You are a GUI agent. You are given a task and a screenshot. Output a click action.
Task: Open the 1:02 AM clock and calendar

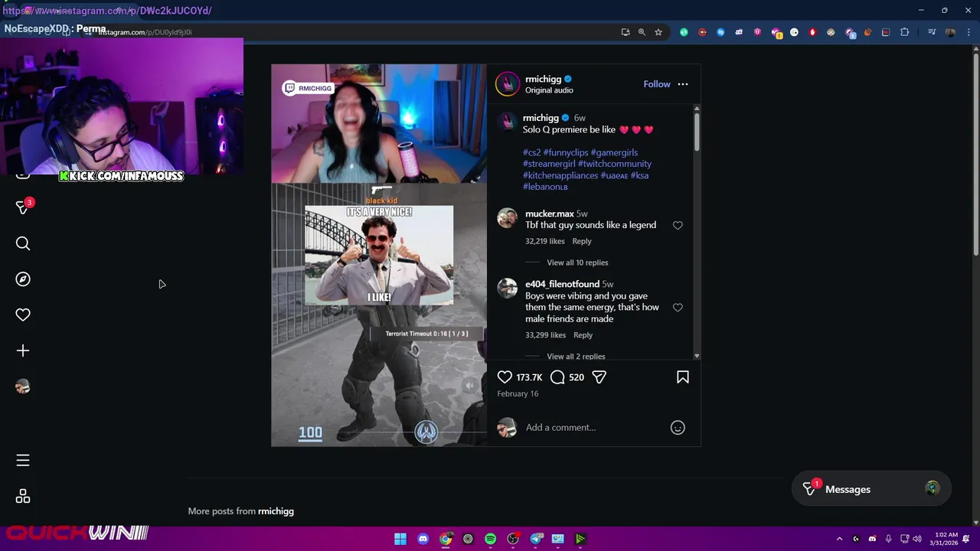[x=946, y=539]
